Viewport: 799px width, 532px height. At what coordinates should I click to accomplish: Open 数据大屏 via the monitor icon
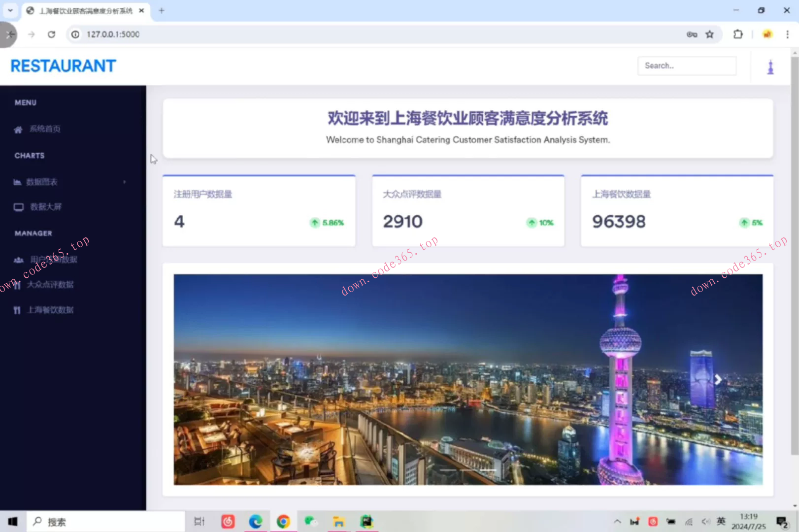point(18,207)
